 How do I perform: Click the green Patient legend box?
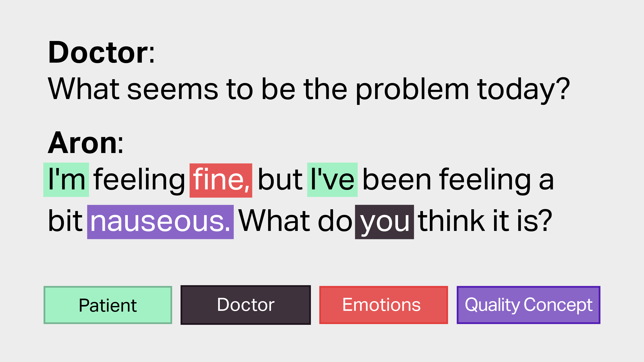tap(108, 305)
